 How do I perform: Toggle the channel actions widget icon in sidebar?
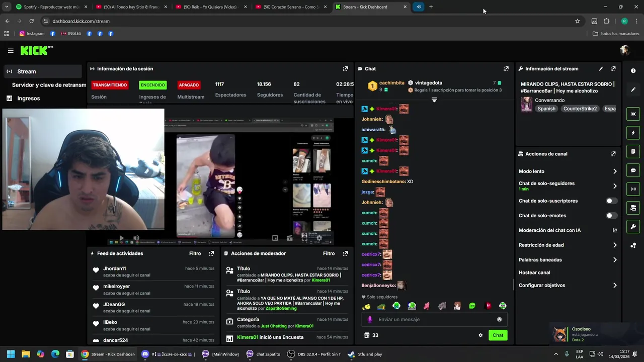point(633,208)
